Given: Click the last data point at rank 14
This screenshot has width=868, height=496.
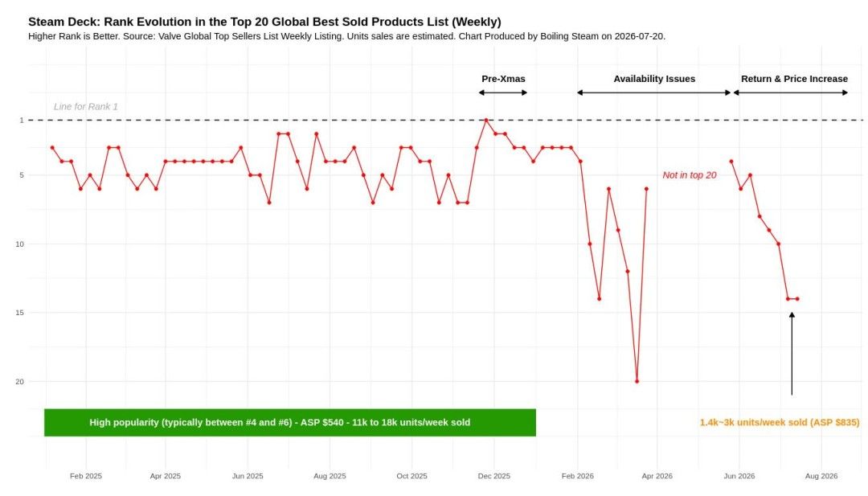Looking at the screenshot, I should [797, 299].
